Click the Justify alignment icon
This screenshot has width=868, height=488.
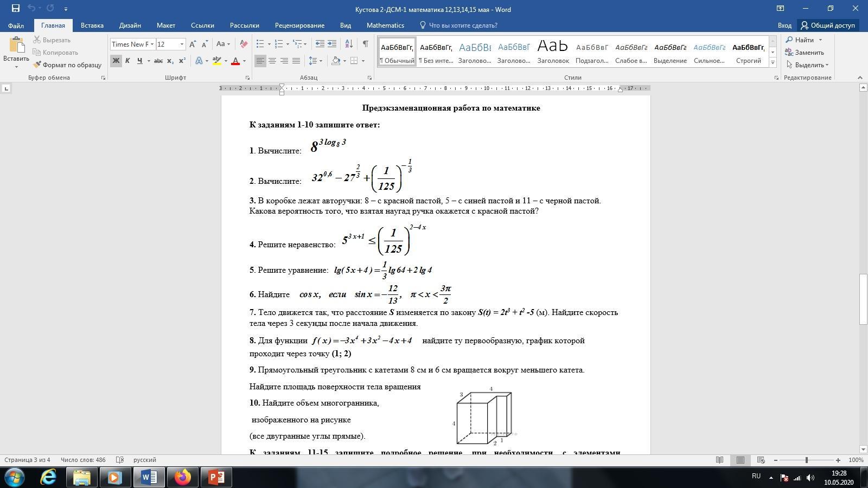click(296, 61)
